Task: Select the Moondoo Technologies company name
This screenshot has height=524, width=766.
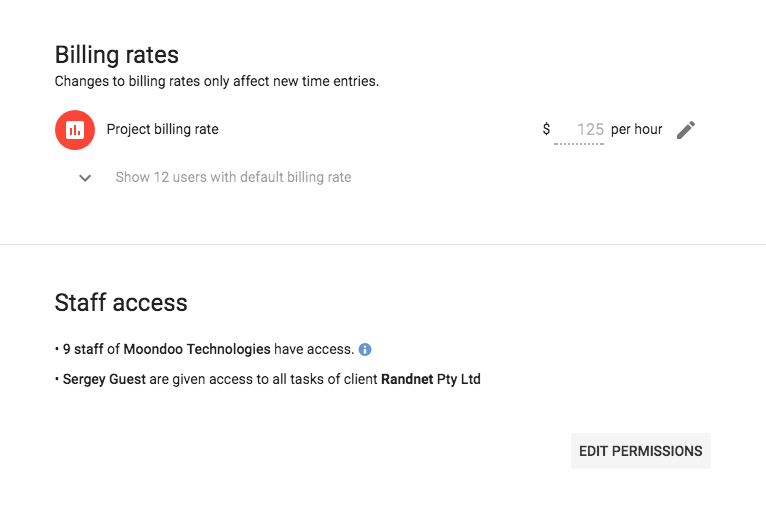Action: pos(197,349)
